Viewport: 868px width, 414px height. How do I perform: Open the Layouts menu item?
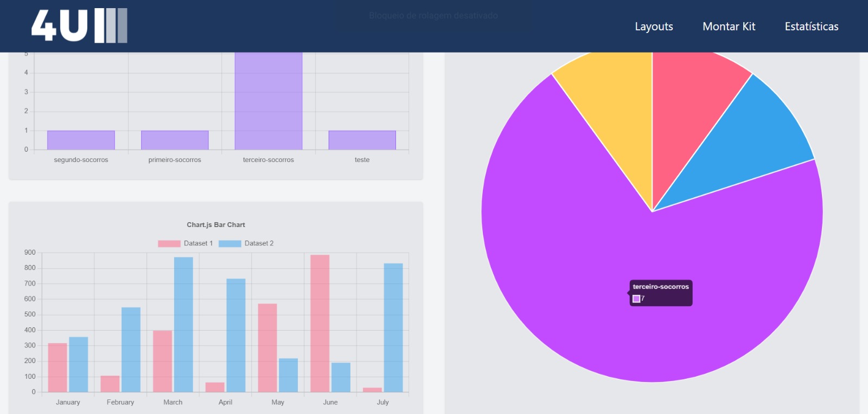tap(654, 27)
